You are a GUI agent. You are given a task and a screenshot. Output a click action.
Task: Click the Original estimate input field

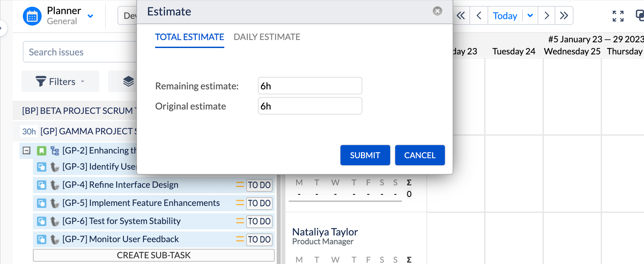coord(310,106)
